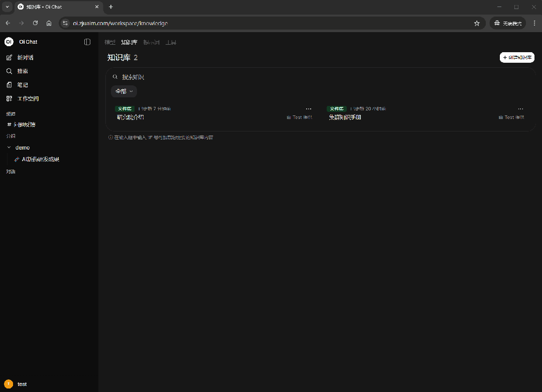The height and width of the screenshot is (392, 542).
Task: Open knowledge card updated 7 minutes ago
Action: (214, 113)
